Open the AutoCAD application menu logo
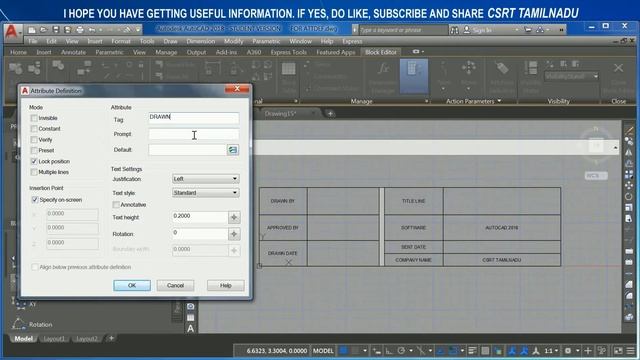The width and height of the screenshot is (640, 360). pyautogui.click(x=11, y=31)
